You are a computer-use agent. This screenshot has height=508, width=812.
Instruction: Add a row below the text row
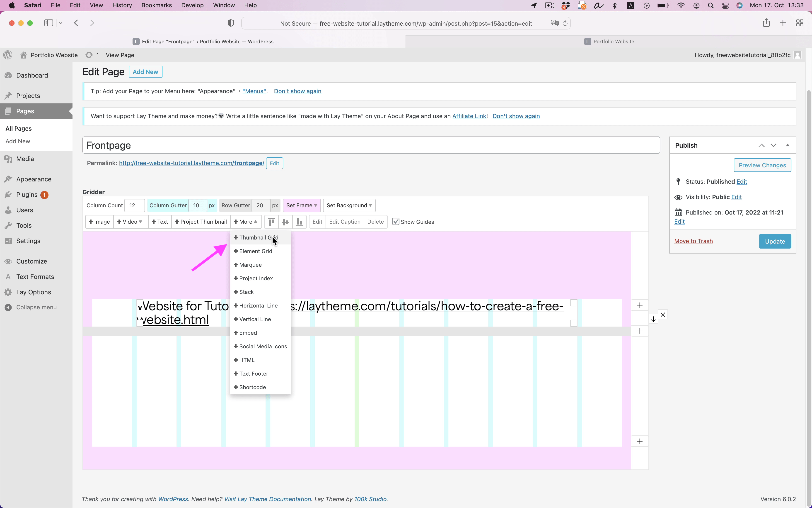pyautogui.click(x=640, y=331)
